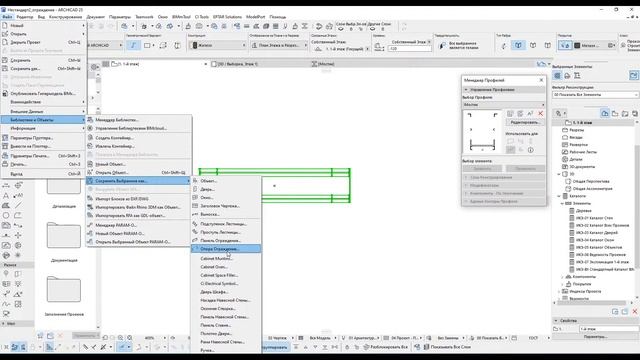This screenshot has height=360, width=640.
Task: Toggle the highlighted reference line mode icon
Action: coord(518,45)
